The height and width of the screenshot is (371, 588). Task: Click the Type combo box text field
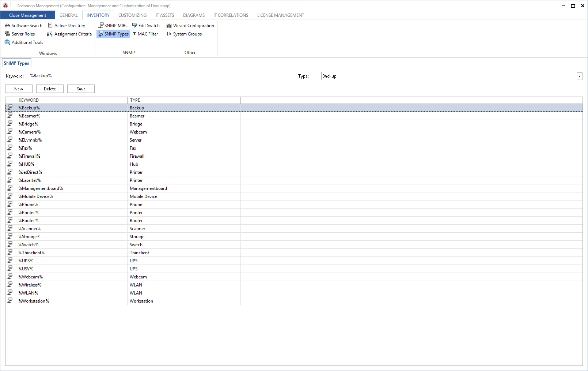pyautogui.click(x=449, y=76)
